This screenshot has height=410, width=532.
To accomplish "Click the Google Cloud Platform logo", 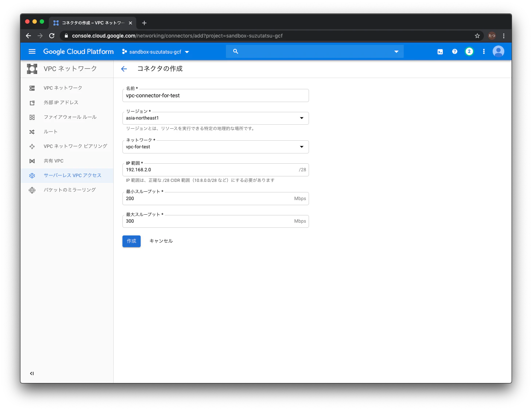I will (78, 51).
